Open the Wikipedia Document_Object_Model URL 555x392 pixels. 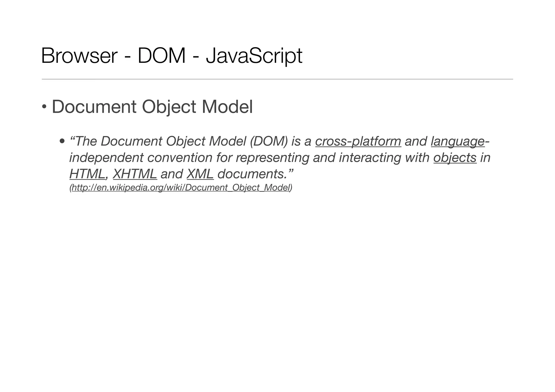pos(181,187)
